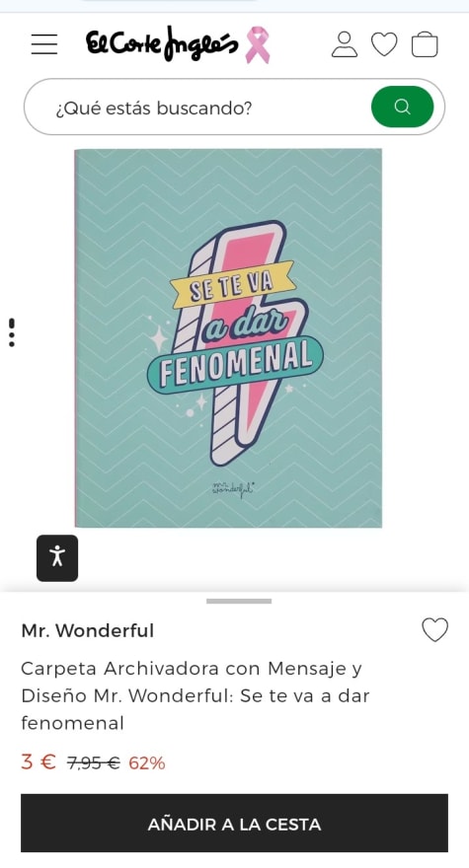Tap the 3 € sale price
Image resolution: width=469 pixels, height=868 pixels.
[x=39, y=762]
